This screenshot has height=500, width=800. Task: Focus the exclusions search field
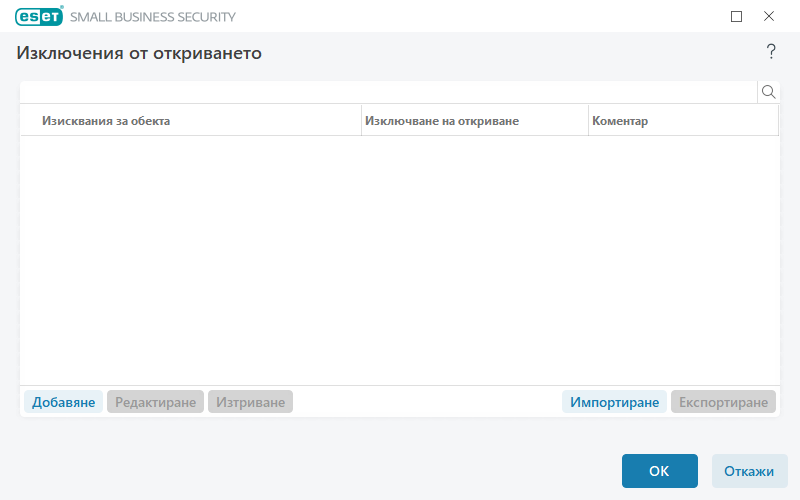click(x=389, y=92)
